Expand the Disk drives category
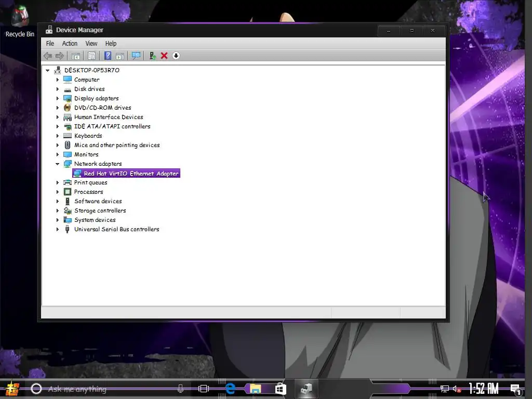This screenshot has width=532, height=399. tap(57, 89)
